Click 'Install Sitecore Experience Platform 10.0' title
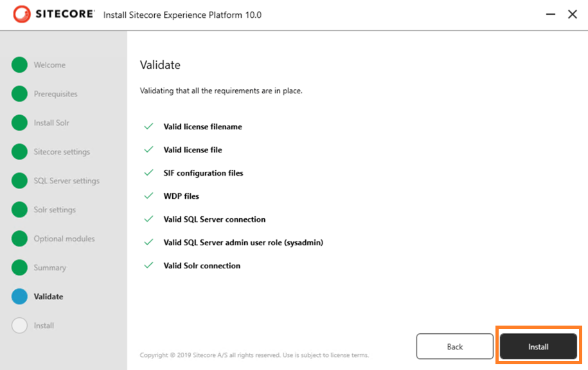Viewport: 588px width, 370px height. tap(183, 15)
